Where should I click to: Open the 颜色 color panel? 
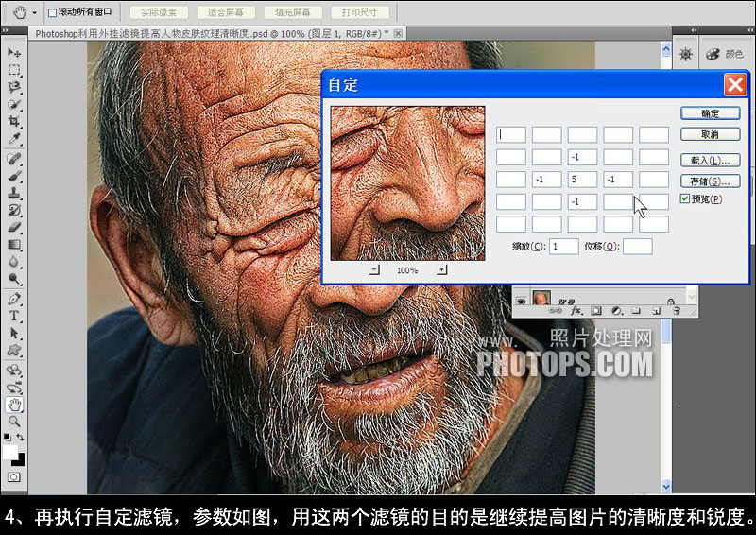pos(725,54)
